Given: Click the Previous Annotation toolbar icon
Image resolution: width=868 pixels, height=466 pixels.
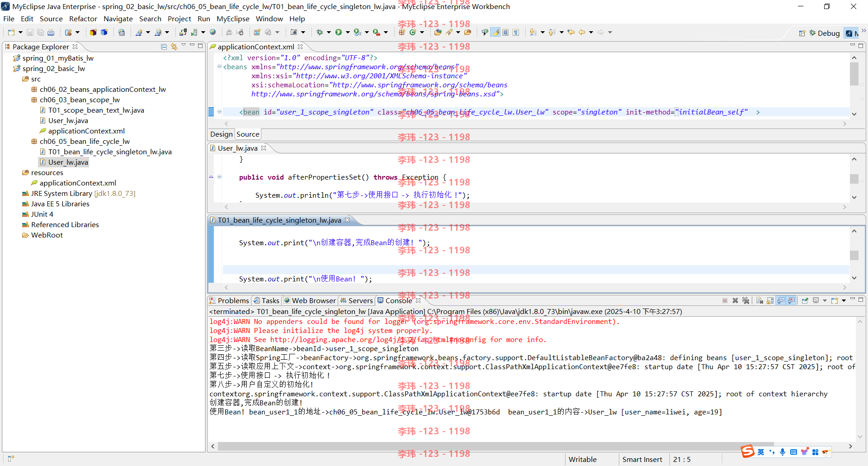Looking at the screenshot, I should (552, 32).
